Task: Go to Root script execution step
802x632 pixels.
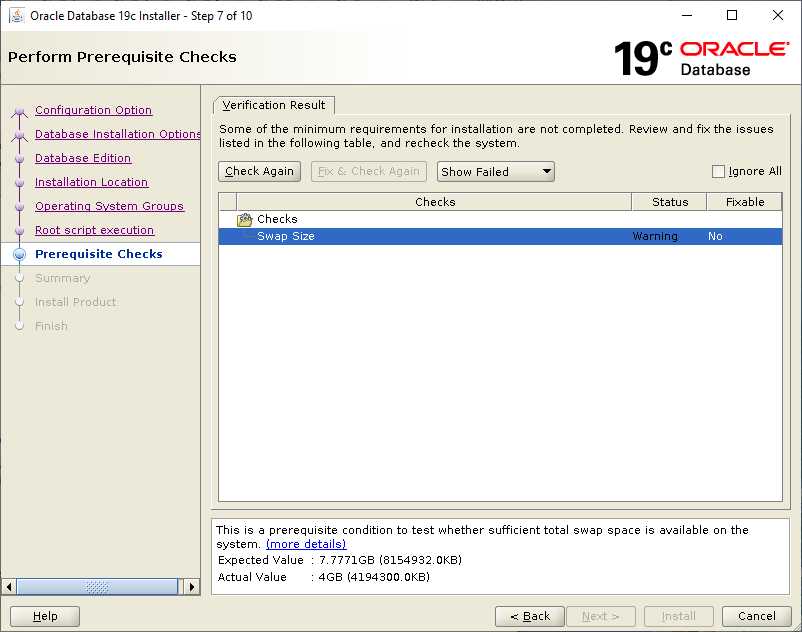Action: click(x=95, y=230)
